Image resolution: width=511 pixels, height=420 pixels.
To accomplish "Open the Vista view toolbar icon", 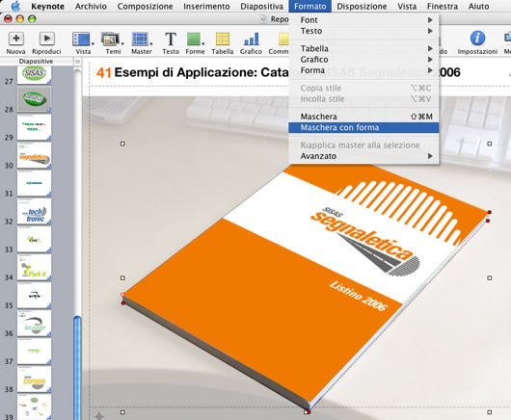I will 81,39.
